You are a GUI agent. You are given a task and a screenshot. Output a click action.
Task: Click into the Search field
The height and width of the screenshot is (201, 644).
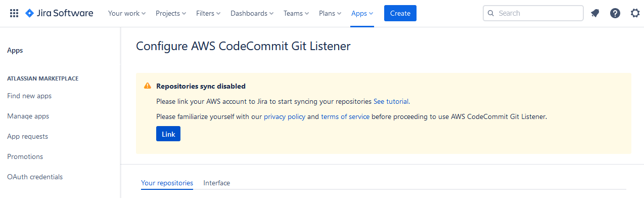click(x=533, y=13)
